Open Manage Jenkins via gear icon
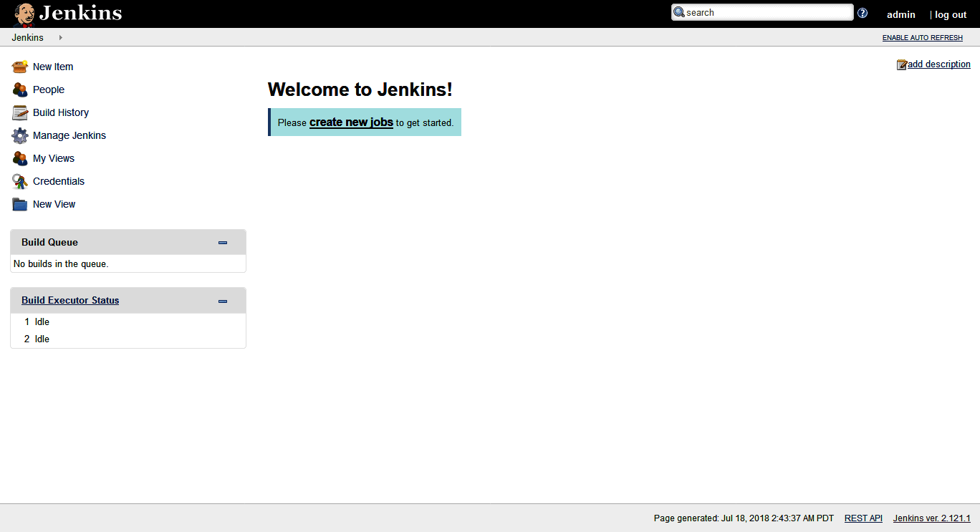The width and height of the screenshot is (980, 532). coord(19,135)
